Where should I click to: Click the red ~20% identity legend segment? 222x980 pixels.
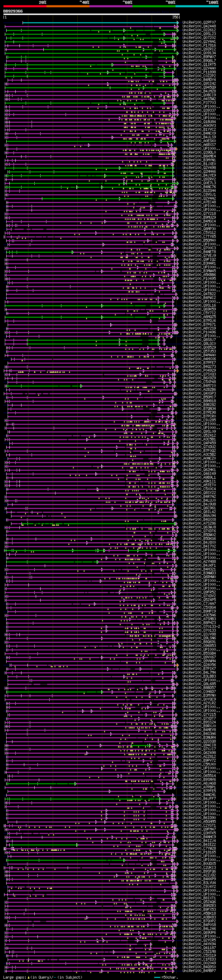pyautogui.click(x=25, y=6)
